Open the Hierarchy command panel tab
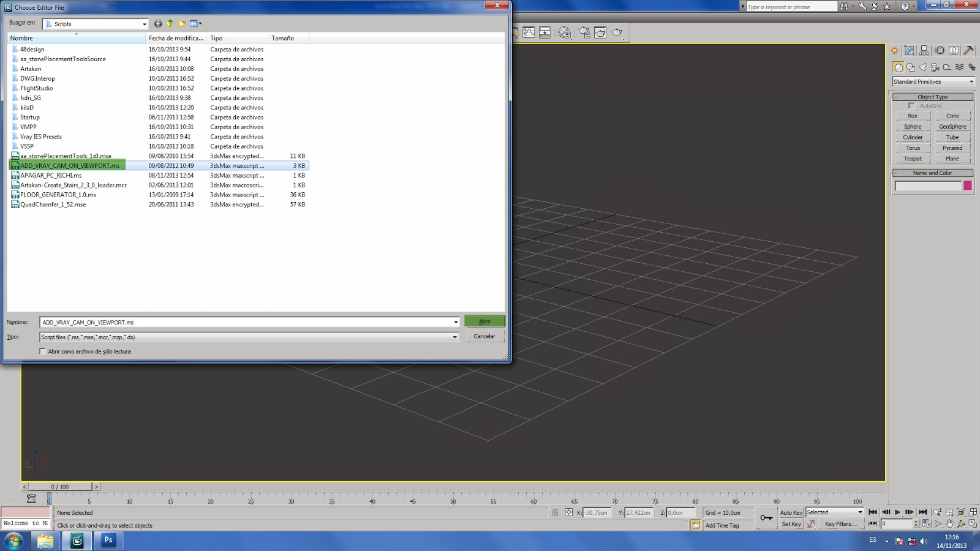The image size is (980, 551). click(x=924, y=51)
